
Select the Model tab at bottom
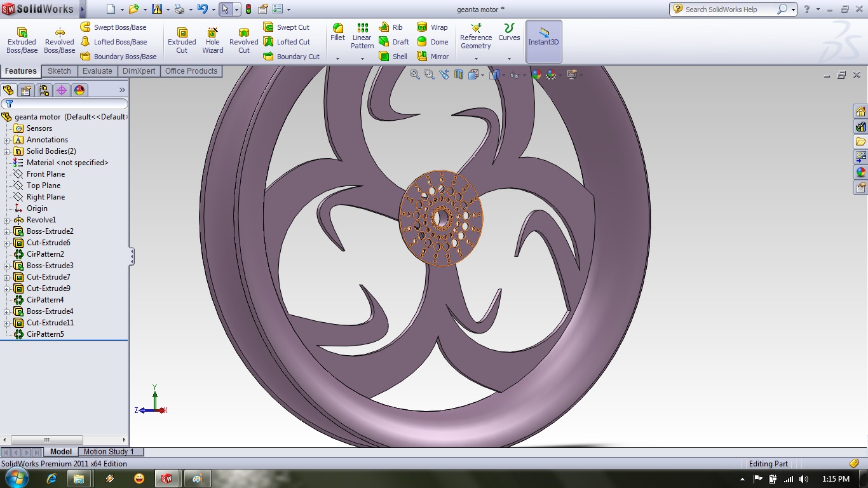(x=61, y=452)
